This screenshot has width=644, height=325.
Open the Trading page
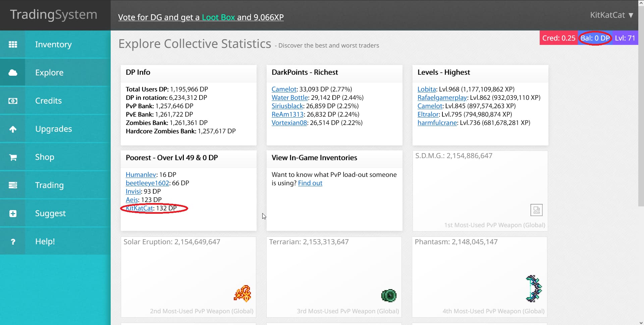click(x=55, y=185)
